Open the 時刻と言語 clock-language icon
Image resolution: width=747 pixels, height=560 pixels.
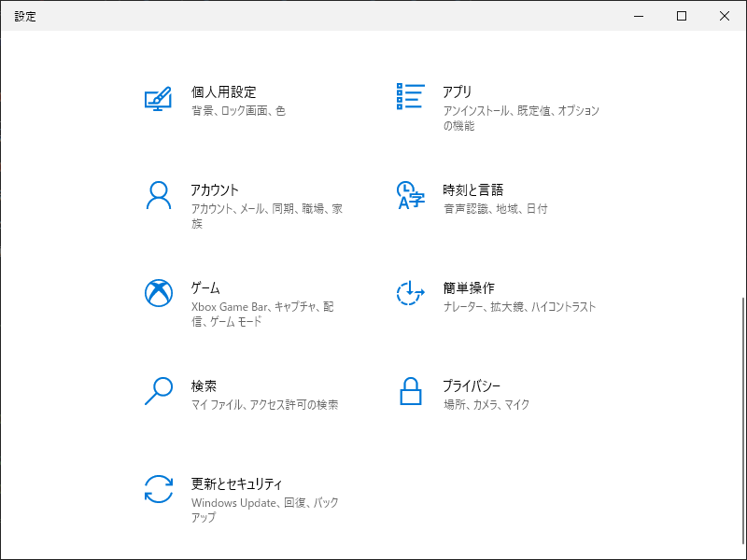click(x=410, y=195)
